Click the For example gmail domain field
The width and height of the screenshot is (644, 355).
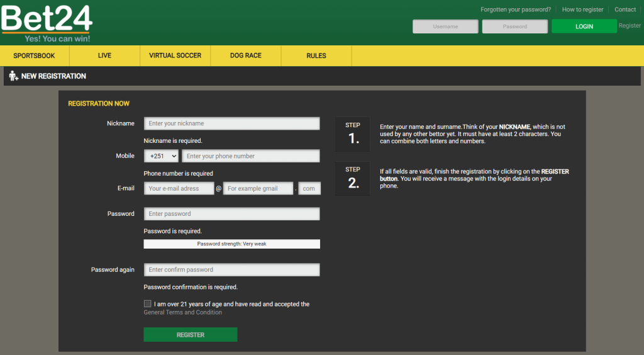pos(258,189)
